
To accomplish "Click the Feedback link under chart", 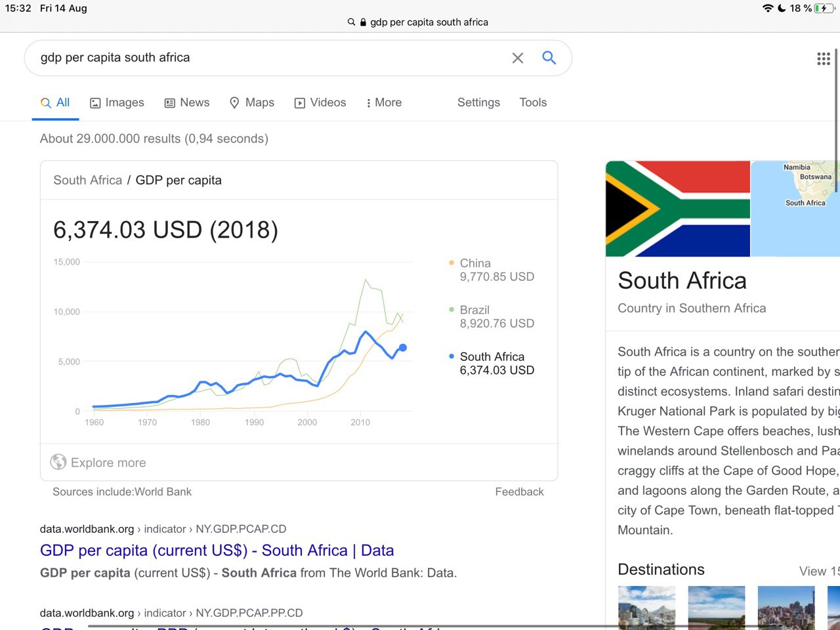I will [x=519, y=492].
